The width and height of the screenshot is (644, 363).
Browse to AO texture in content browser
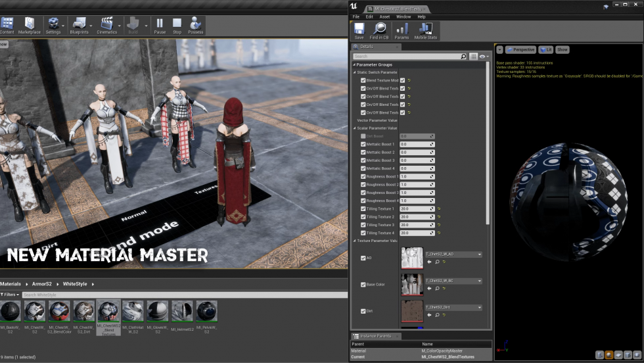(438, 262)
